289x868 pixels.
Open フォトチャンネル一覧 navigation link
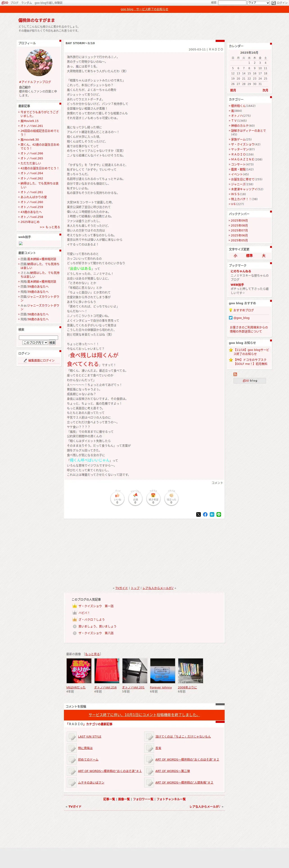click(x=171, y=799)
